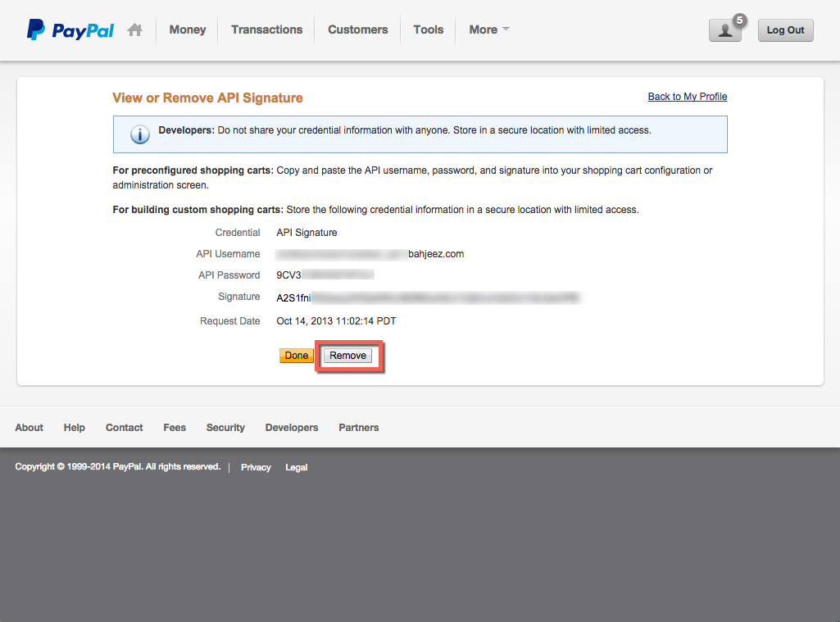Screen dimensions: 840x622
Task: Open the Fees footer link
Action: (x=175, y=428)
